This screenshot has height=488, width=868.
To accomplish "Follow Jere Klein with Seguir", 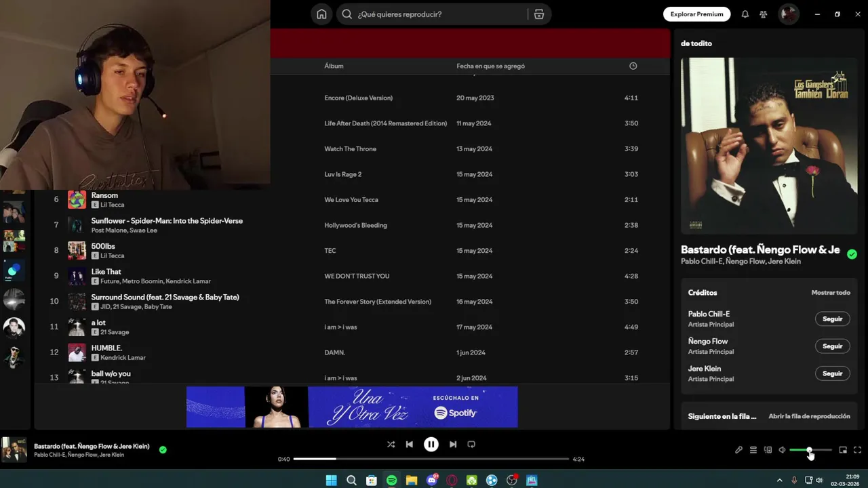I will (832, 373).
